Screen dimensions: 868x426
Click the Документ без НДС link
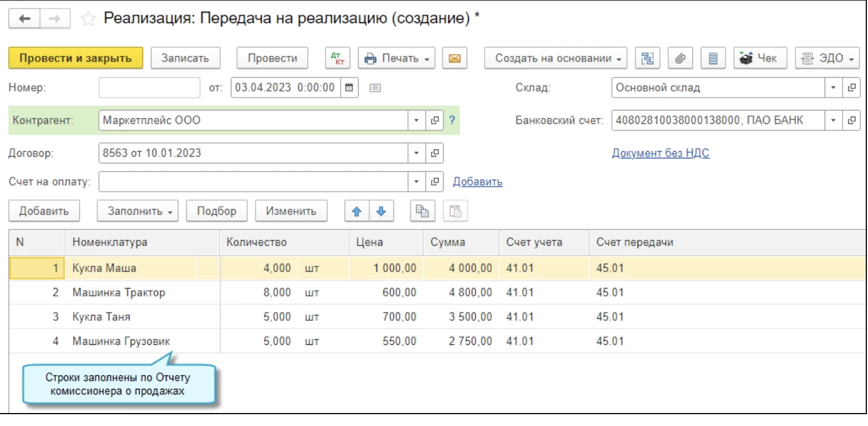point(660,153)
